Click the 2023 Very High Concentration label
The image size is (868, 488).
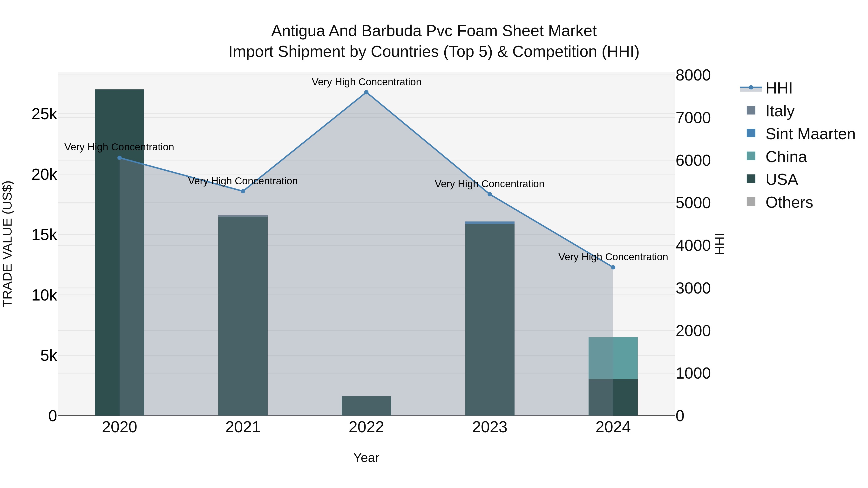(490, 184)
